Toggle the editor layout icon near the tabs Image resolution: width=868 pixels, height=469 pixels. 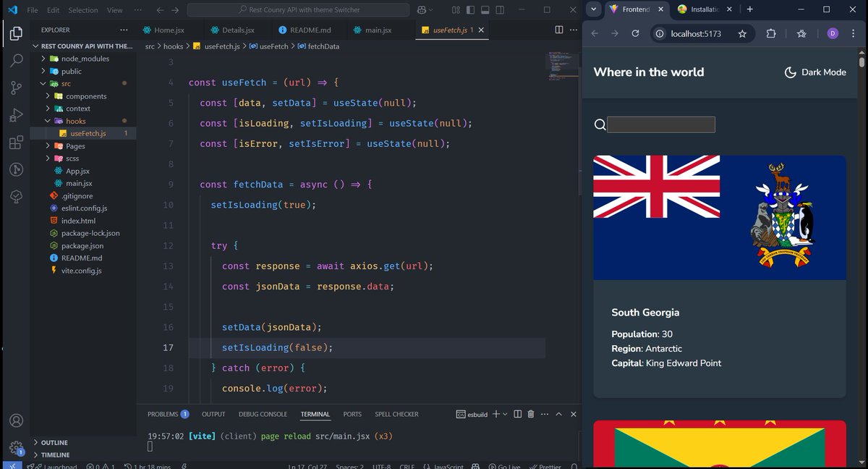tap(558, 28)
